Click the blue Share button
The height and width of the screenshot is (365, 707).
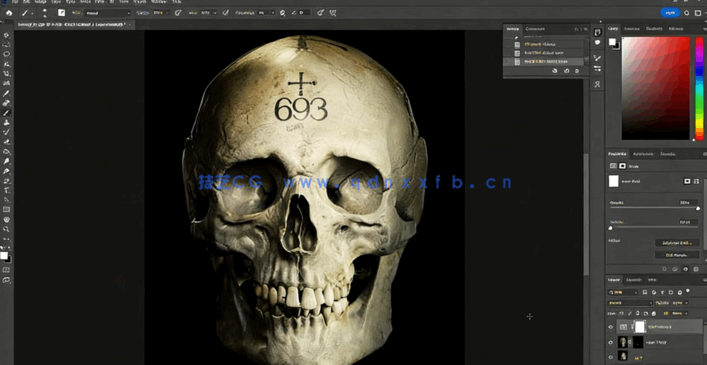(670, 13)
